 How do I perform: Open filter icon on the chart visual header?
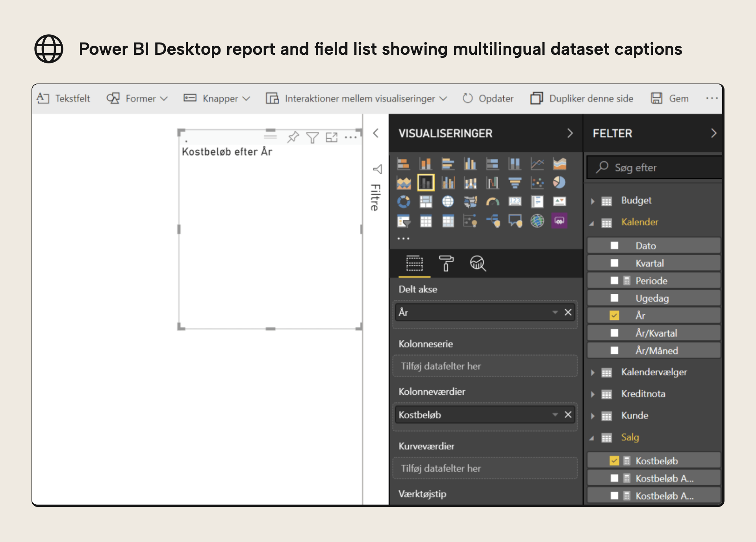(x=312, y=137)
